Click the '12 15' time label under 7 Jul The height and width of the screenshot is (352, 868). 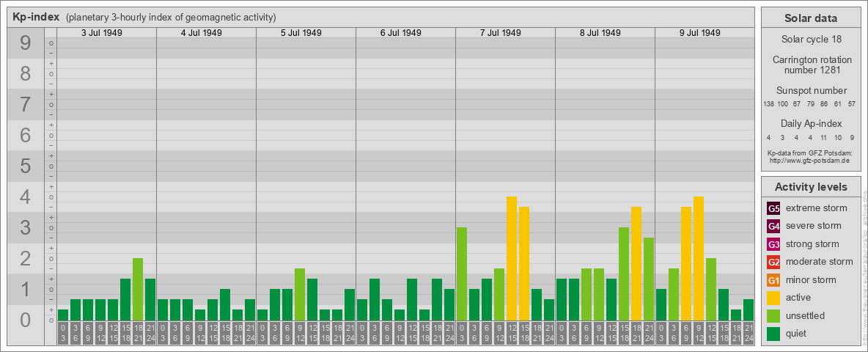point(512,333)
